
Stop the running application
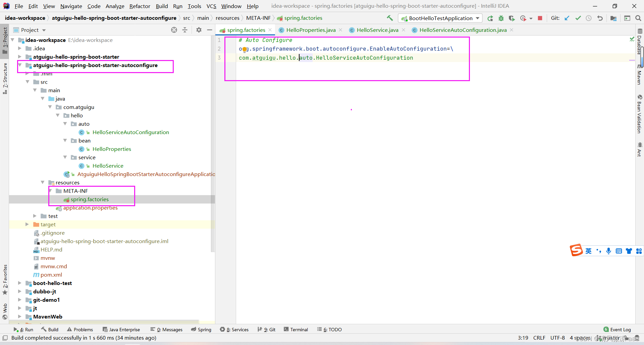(x=540, y=18)
